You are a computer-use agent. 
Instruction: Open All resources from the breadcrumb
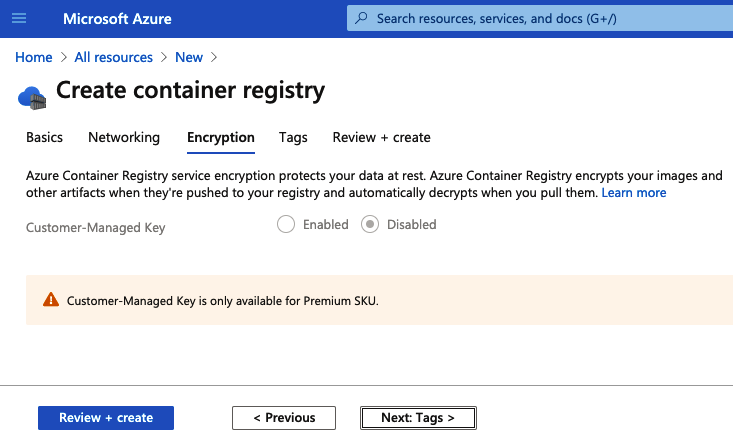(114, 57)
